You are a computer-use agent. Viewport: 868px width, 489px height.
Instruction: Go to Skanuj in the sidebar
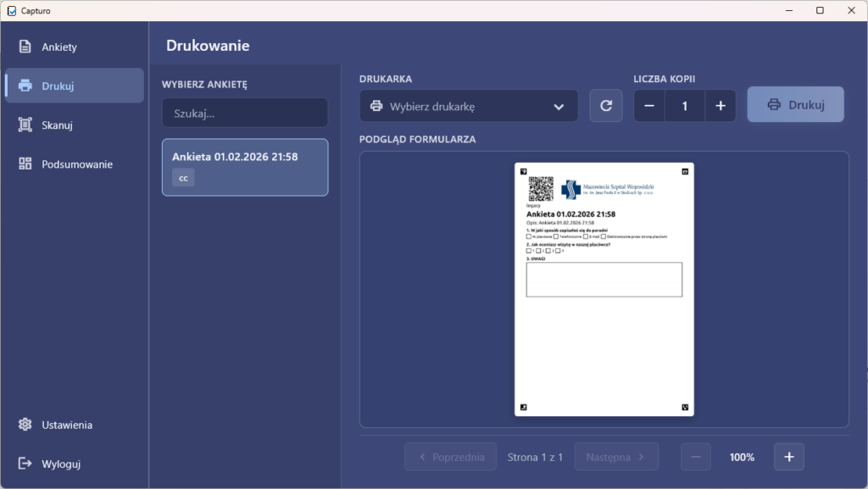pyautogui.click(x=75, y=125)
